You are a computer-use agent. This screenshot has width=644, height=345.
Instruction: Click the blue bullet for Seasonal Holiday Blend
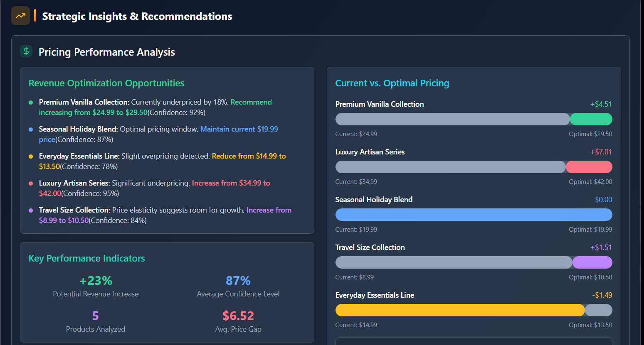click(x=31, y=130)
